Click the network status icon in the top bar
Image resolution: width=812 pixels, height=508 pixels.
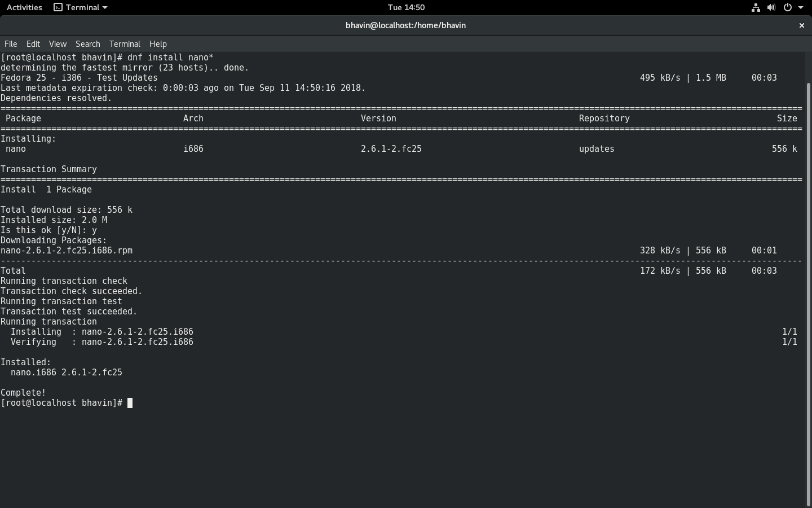pyautogui.click(x=755, y=7)
